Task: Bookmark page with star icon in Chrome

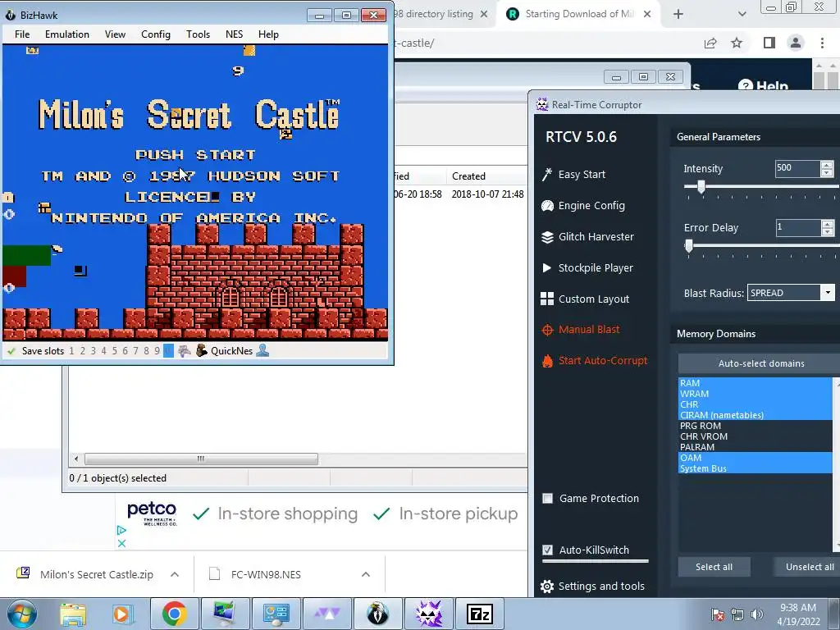Action: click(x=737, y=43)
